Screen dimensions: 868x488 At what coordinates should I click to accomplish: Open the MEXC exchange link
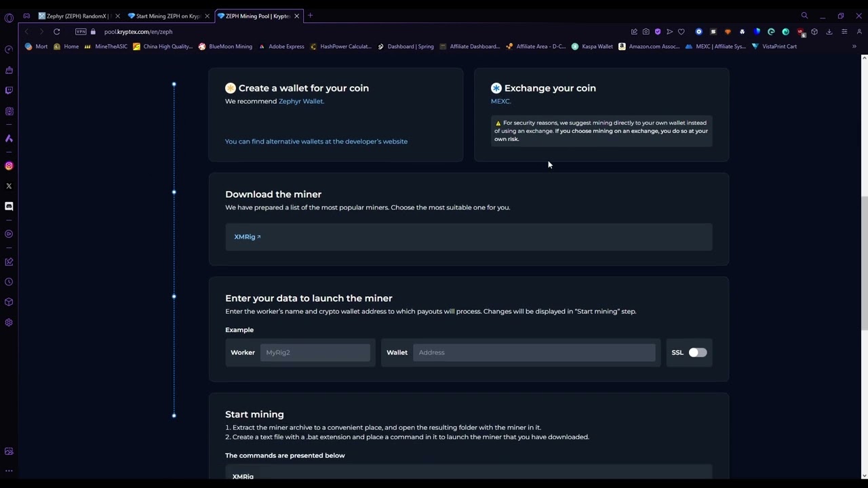pos(500,101)
